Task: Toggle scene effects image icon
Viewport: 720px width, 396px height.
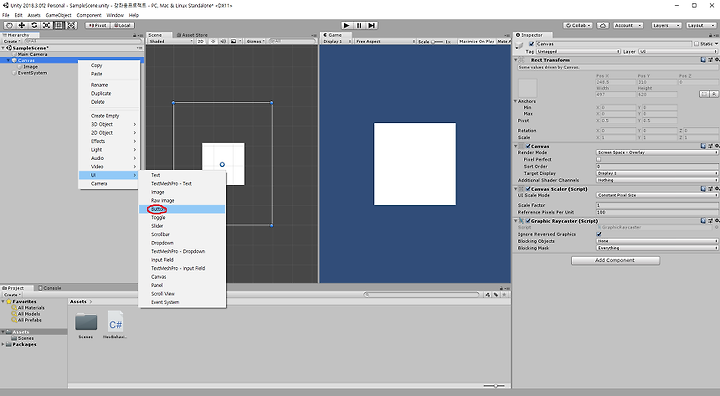Action: [x=233, y=41]
